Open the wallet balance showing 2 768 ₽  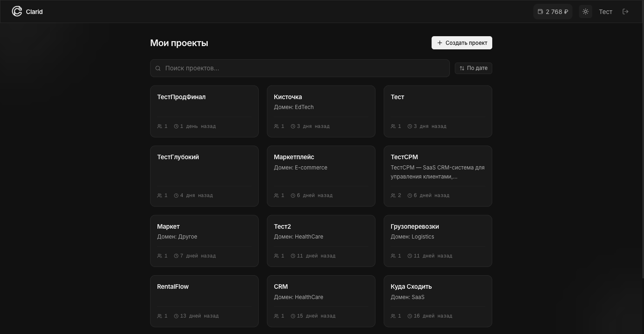[x=553, y=12]
